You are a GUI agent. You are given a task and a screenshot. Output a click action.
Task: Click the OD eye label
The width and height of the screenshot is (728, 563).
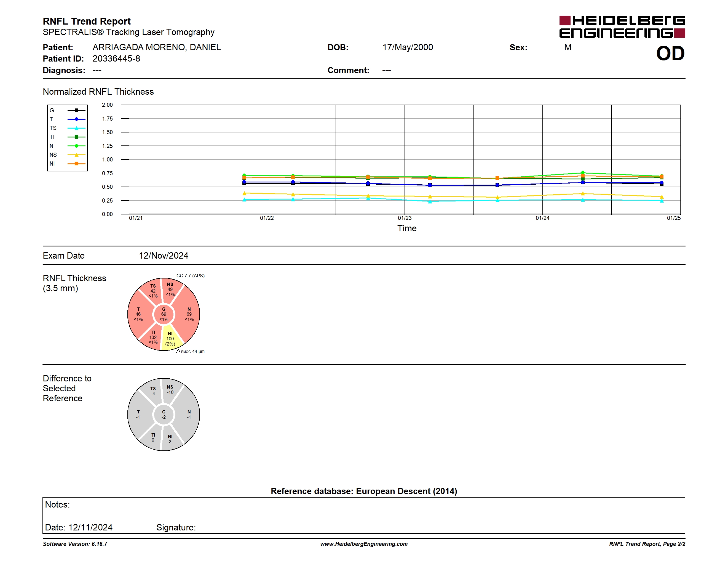point(670,53)
